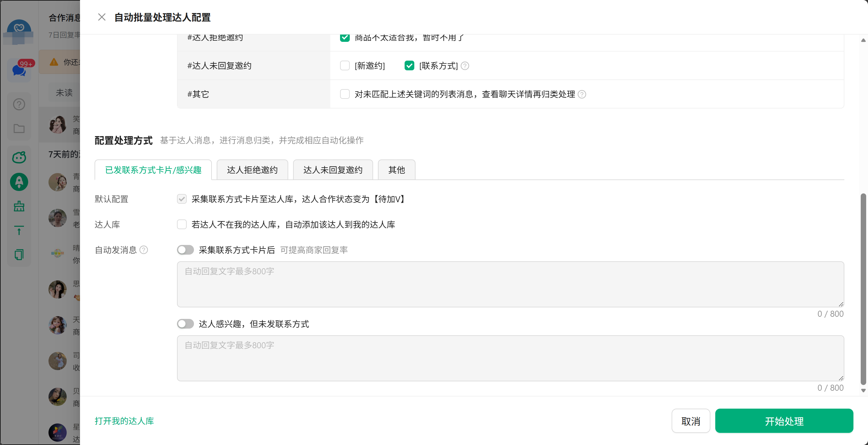
Task: Open the folder icon in the left sidebar
Action: 19,129
